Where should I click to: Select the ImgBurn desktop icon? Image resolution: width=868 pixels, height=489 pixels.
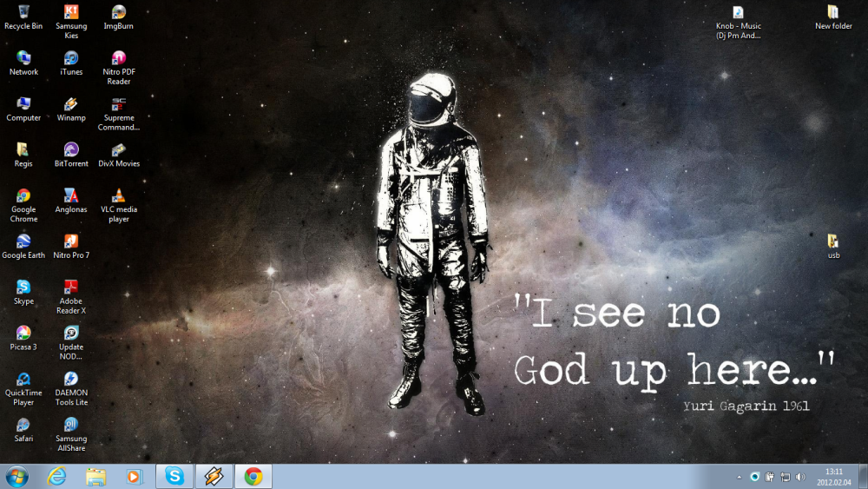[x=118, y=17]
